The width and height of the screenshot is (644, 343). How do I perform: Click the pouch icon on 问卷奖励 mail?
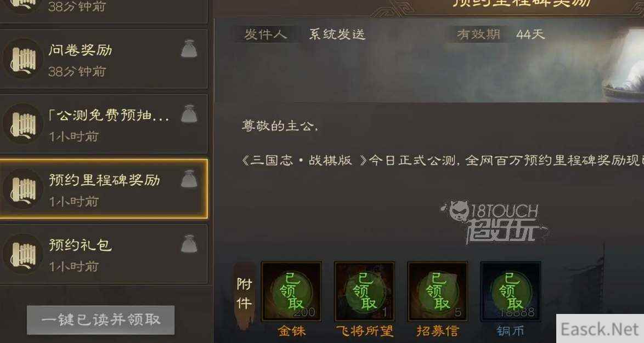(189, 49)
